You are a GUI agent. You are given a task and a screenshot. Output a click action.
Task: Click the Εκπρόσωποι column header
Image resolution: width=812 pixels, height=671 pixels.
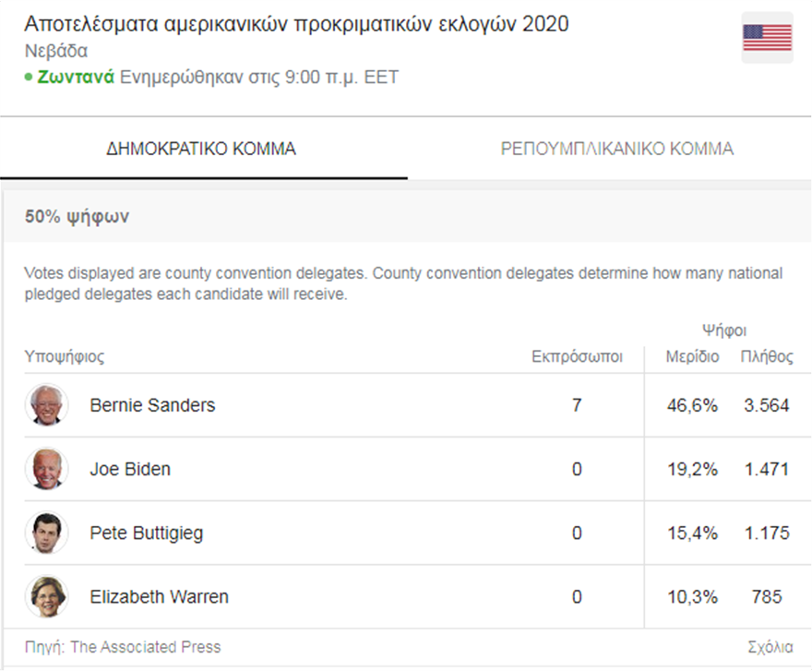coord(577,357)
